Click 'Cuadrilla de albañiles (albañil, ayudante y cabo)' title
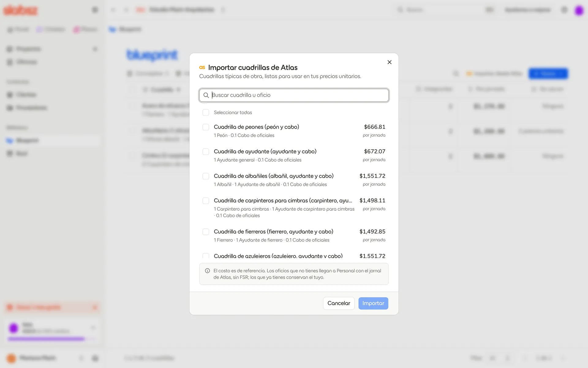Screen dimensions: 588x368 click(x=274, y=176)
